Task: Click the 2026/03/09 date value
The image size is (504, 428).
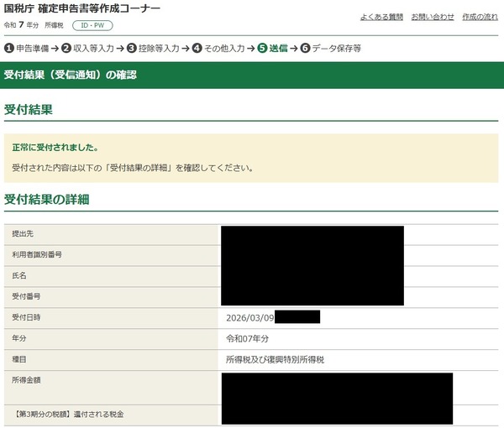Action: click(250, 318)
